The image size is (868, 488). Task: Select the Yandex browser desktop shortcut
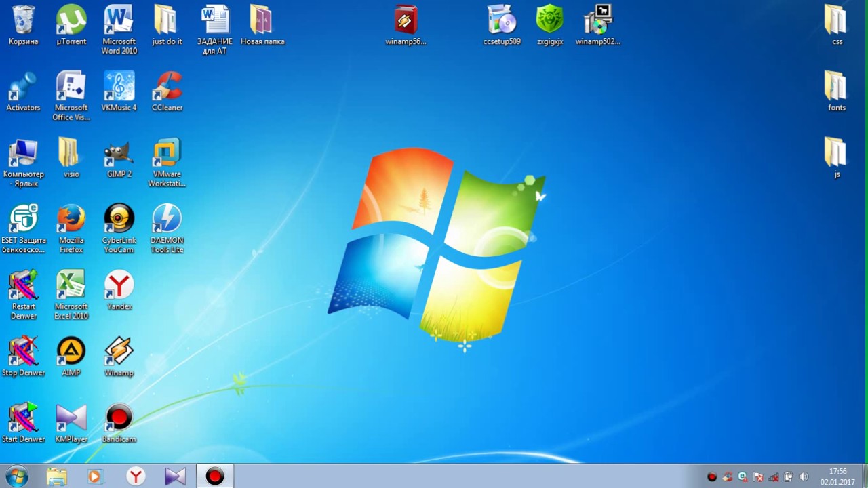[119, 291]
